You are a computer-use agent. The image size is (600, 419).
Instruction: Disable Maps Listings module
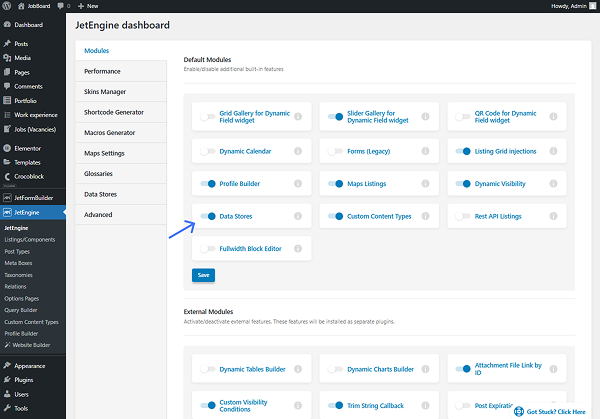pos(336,184)
